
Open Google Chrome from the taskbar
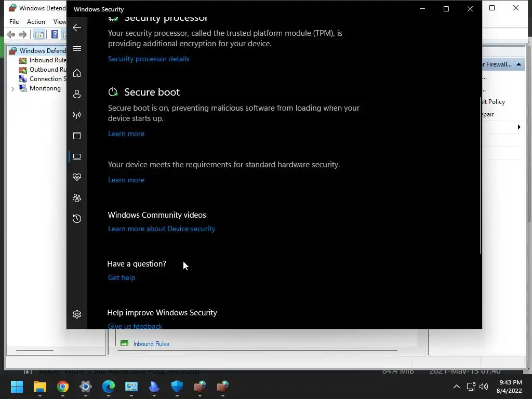tap(63, 387)
